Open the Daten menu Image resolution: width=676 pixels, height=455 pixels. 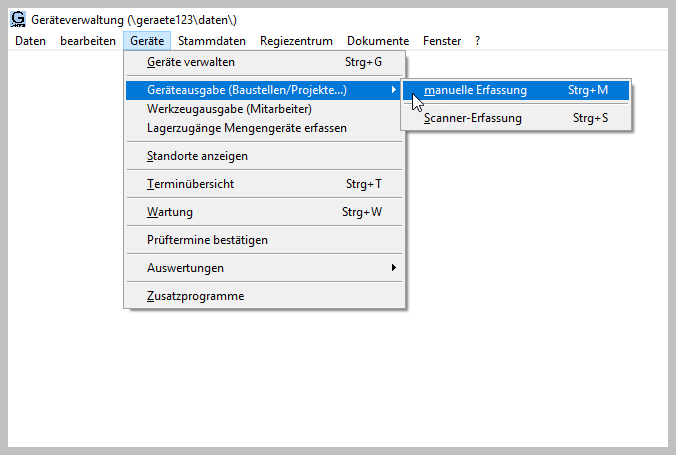click(30, 41)
